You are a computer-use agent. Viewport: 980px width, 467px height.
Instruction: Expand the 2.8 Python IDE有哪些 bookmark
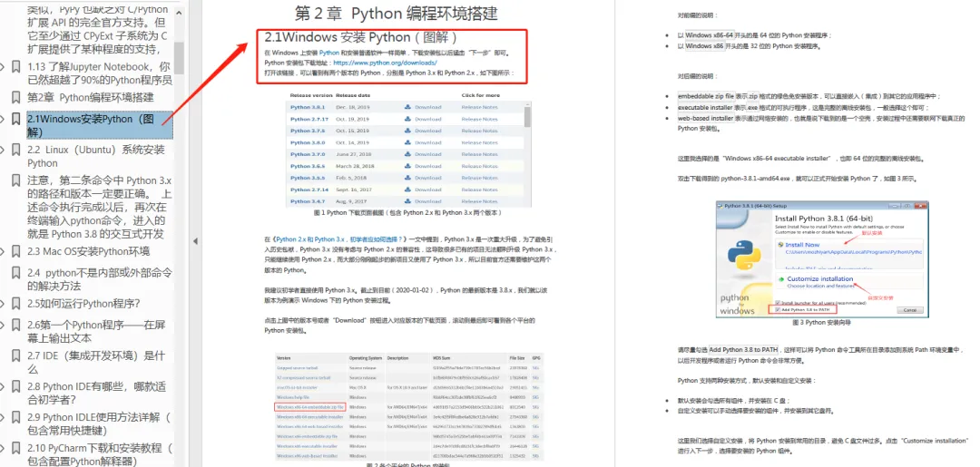(x=3, y=386)
